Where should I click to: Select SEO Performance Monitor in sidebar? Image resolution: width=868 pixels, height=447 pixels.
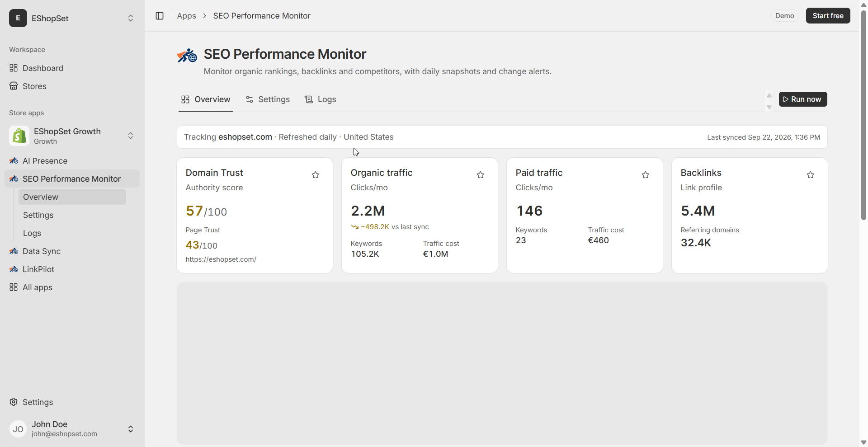point(72,179)
